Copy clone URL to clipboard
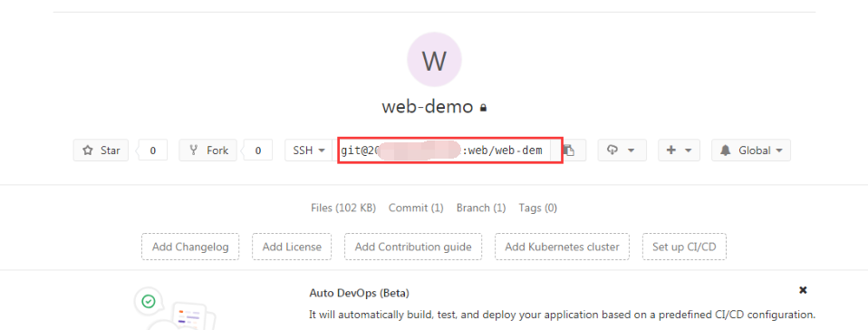The width and height of the screenshot is (868, 330). 570,150
